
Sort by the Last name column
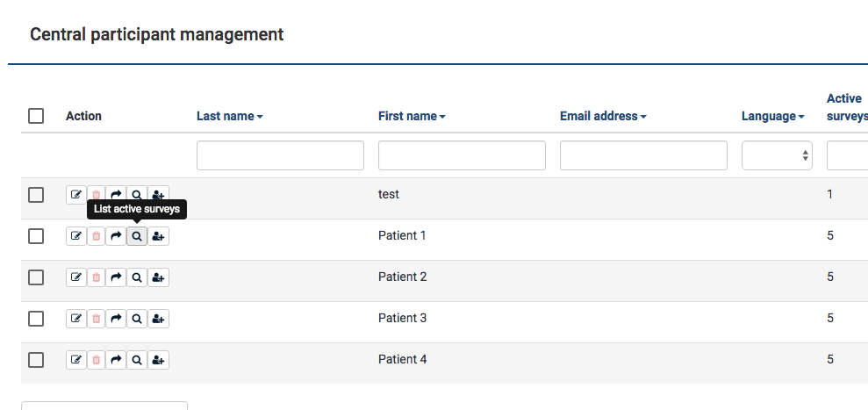tap(229, 116)
